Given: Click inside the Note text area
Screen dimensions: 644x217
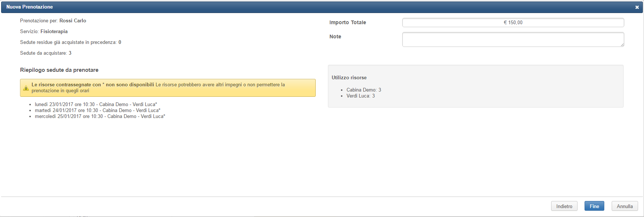Looking at the screenshot, I should (x=513, y=39).
